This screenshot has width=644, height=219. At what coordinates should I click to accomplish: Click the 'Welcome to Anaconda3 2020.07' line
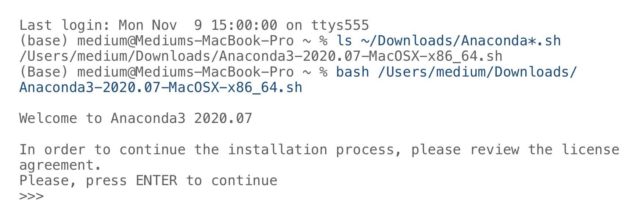click(x=136, y=118)
